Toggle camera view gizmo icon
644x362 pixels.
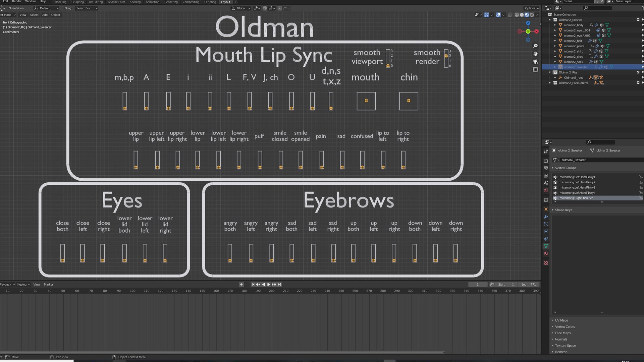(x=535, y=62)
